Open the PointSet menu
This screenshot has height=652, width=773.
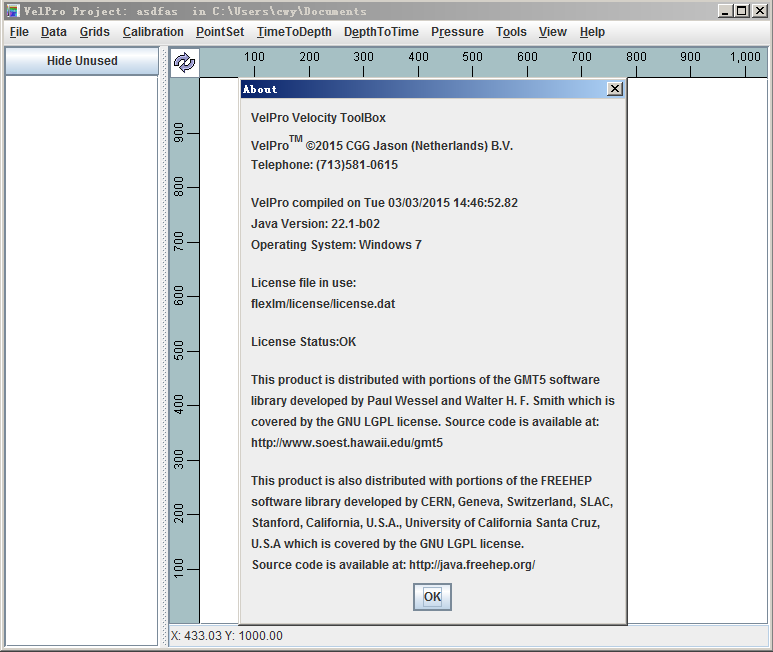[220, 32]
